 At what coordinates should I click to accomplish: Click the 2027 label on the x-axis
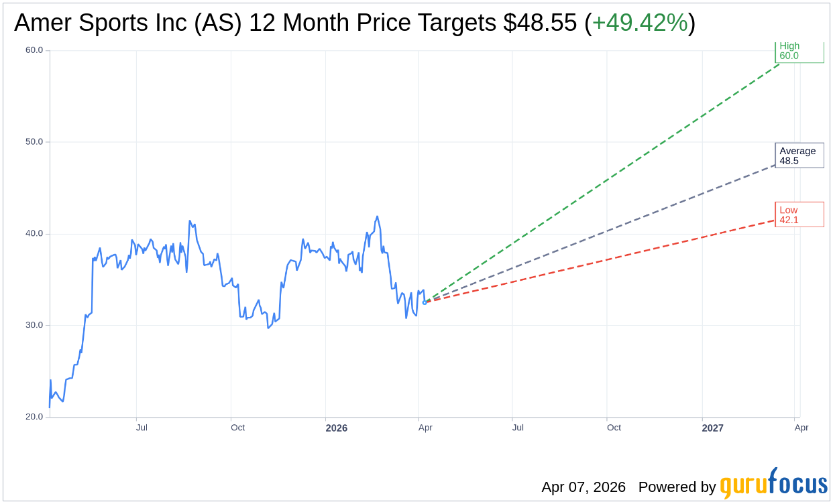coord(712,428)
